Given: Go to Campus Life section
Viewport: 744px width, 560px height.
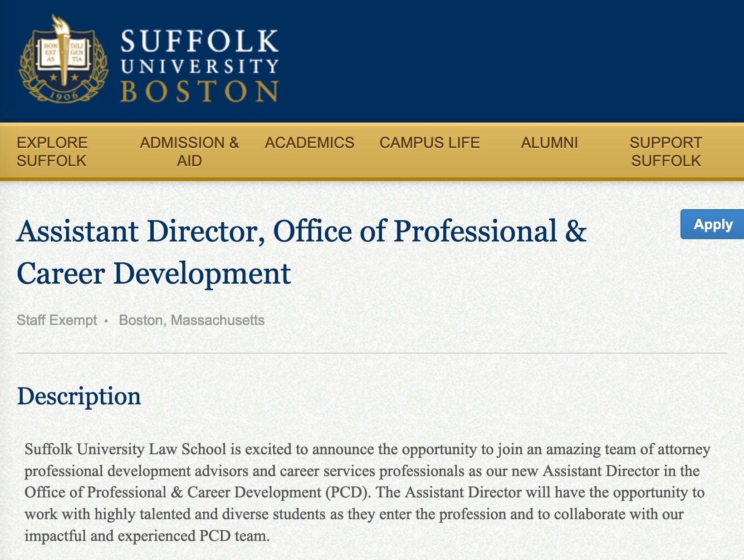Looking at the screenshot, I should point(430,142).
